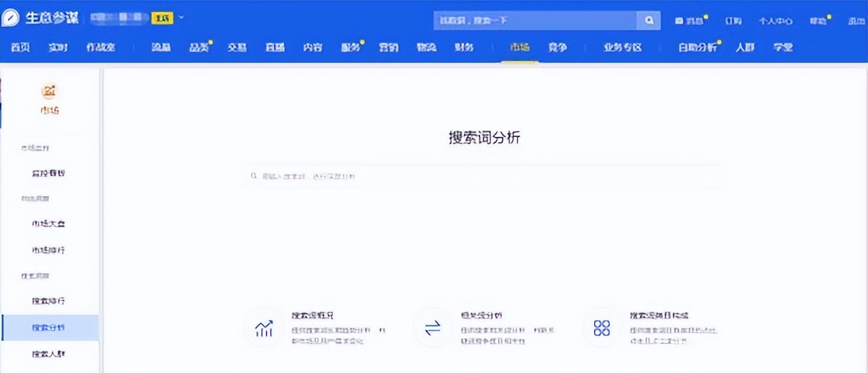Open 个人中心 in header
This screenshot has height=373, width=868.
click(776, 21)
